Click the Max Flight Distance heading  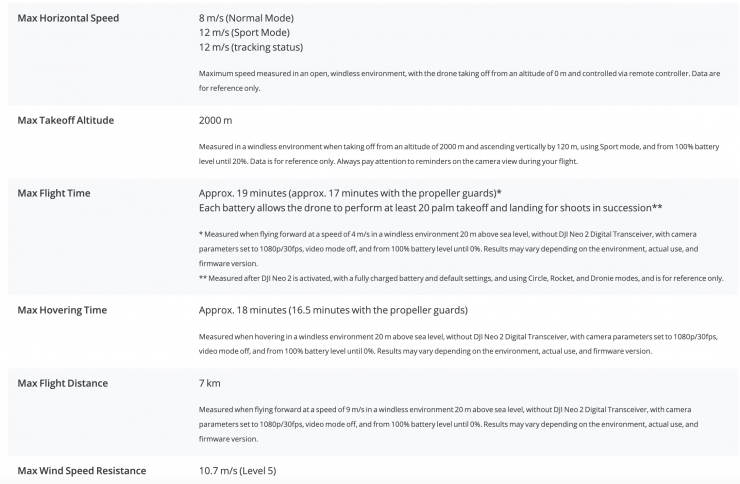(63, 382)
